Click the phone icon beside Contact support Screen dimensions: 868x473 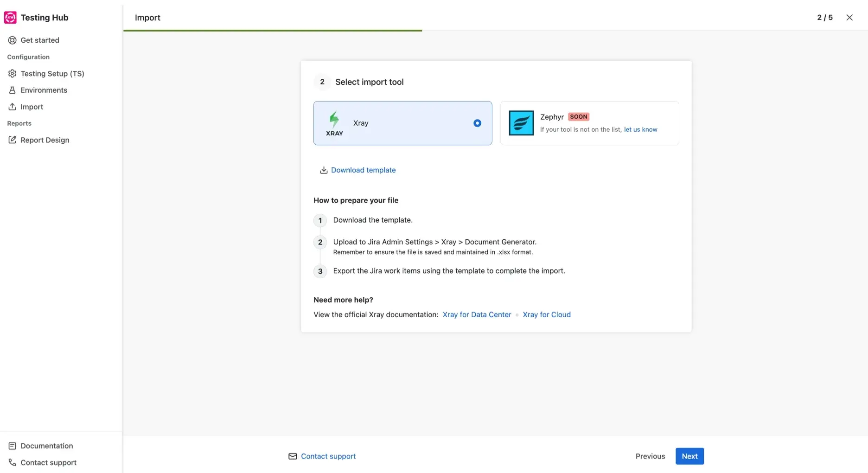tap(12, 462)
